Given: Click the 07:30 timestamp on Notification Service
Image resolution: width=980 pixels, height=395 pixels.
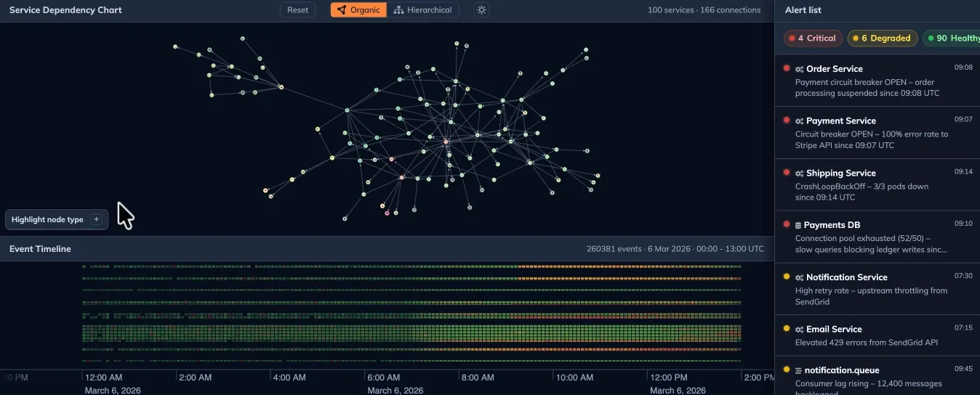Looking at the screenshot, I should [x=963, y=275].
